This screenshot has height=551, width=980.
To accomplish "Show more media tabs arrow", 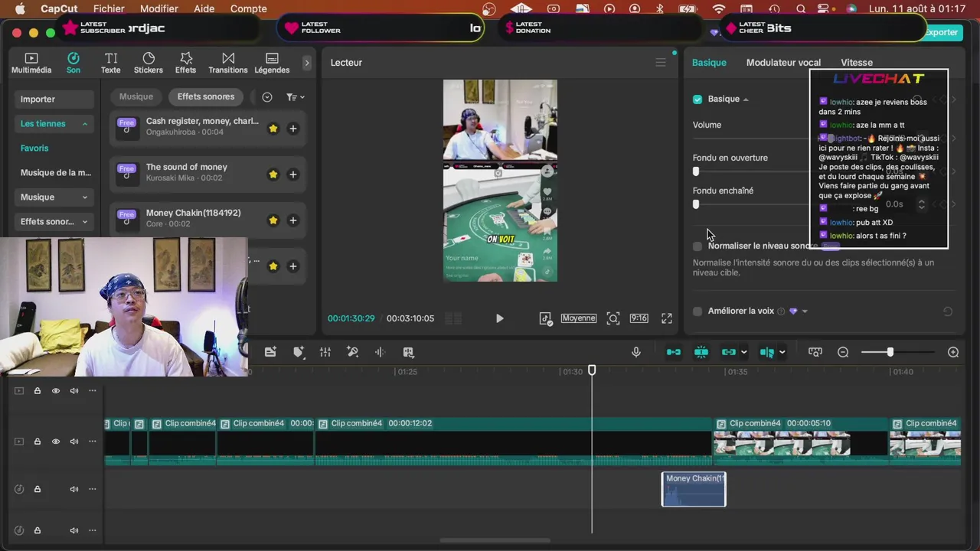I will click(307, 63).
